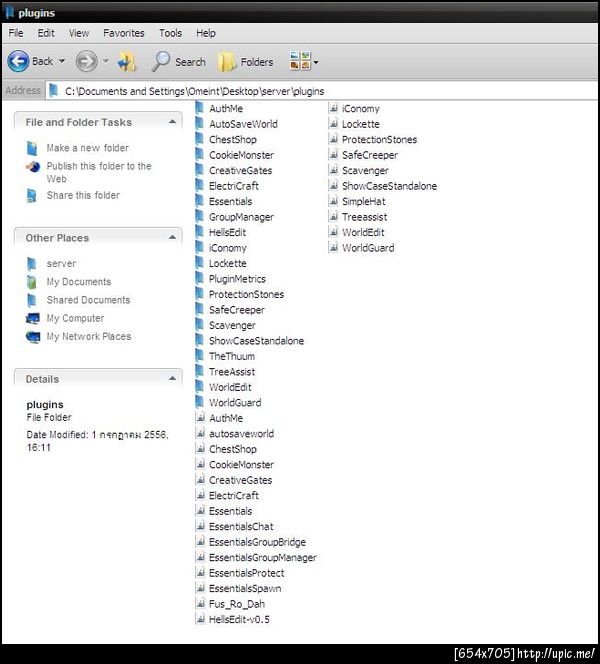Select the AuthMe folder icon

click(199, 108)
